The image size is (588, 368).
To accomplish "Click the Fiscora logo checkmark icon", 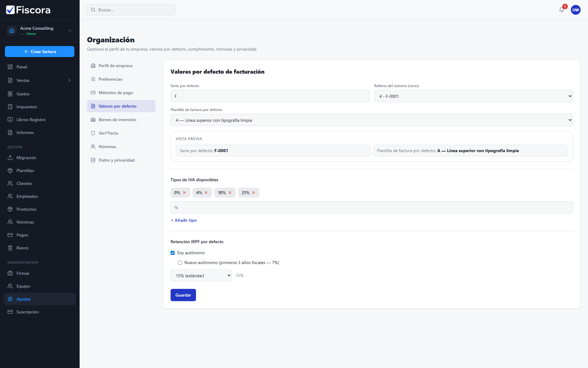I will [10, 10].
